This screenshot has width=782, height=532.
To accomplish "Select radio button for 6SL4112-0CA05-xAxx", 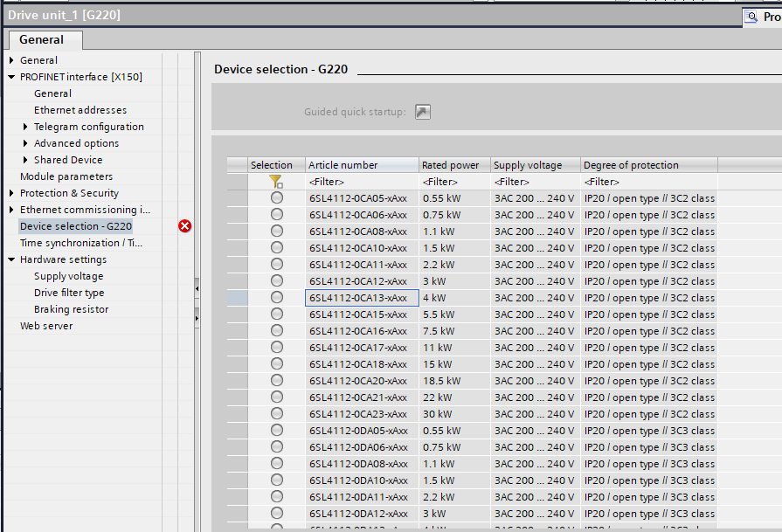I will [x=277, y=198].
